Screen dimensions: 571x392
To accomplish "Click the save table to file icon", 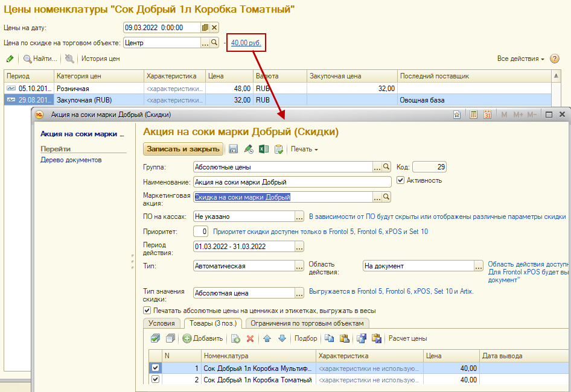I will tap(362, 338).
